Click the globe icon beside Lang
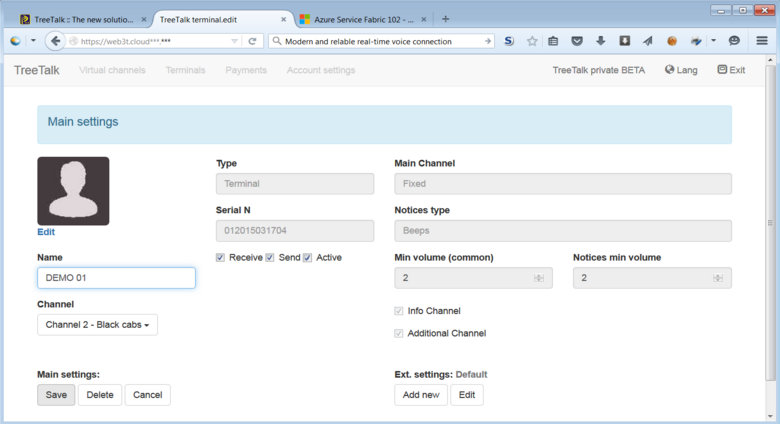The width and height of the screenshot is (780, 424). coord(669,70)
